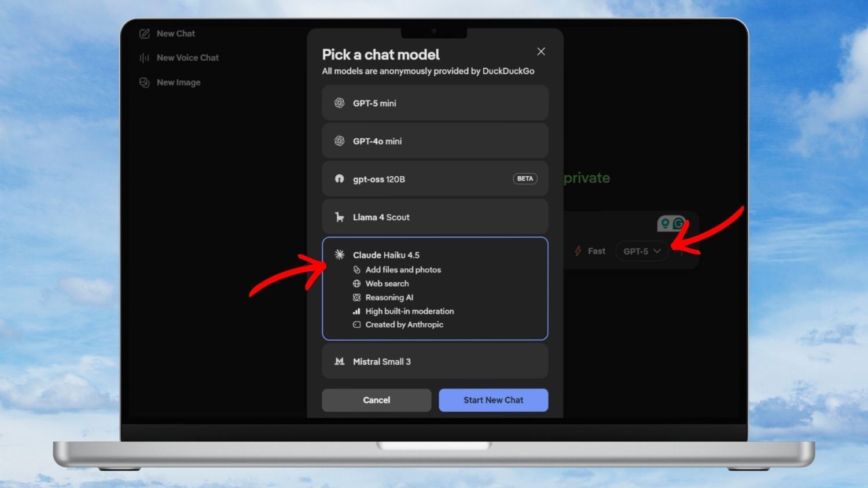The width and height of the screenshot is (868, 488).
Task: Click the Reasoning AI atom icon
Action: 357,297
